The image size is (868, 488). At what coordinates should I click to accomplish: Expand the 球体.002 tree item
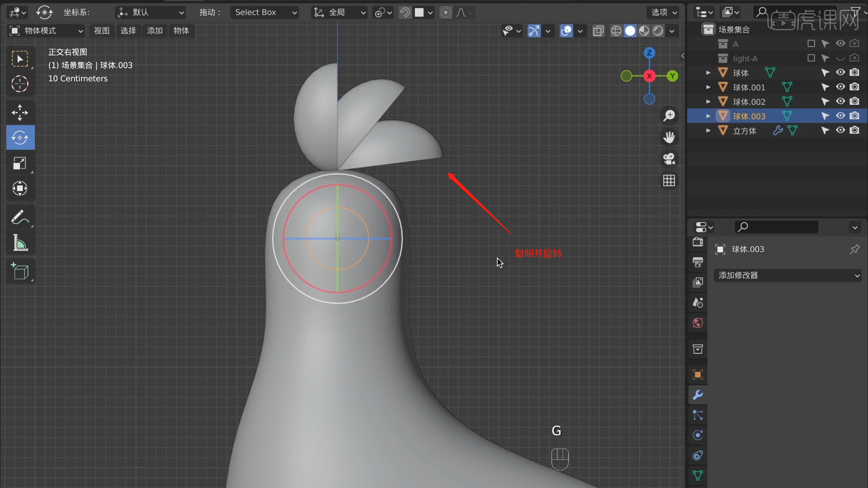pyautogui.click(x=708, y=102)
